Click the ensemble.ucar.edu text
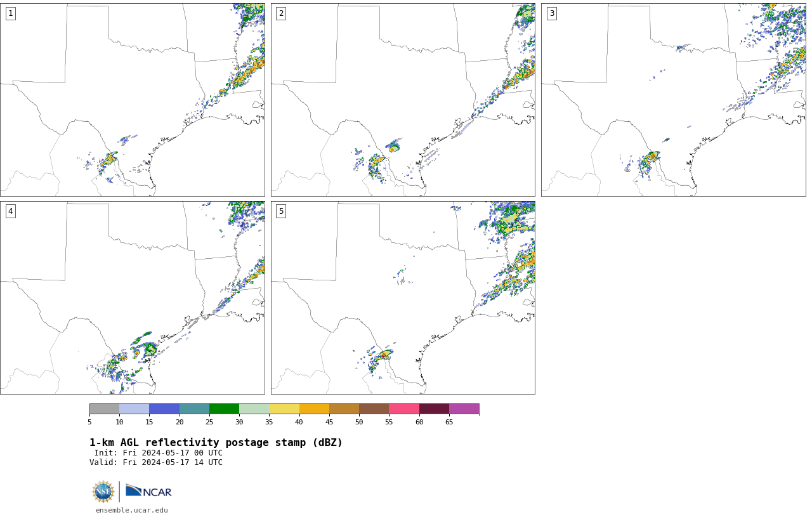Screen dimensions: 812x517 point(132,510)
